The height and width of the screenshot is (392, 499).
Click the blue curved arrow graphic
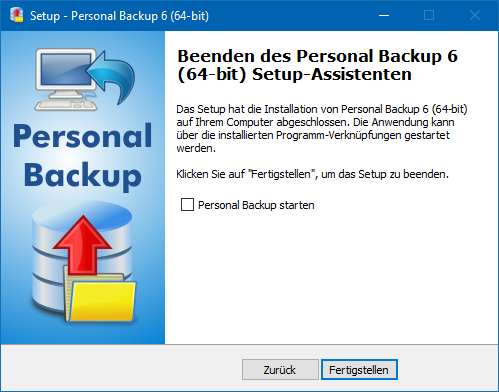click(112, 77)
